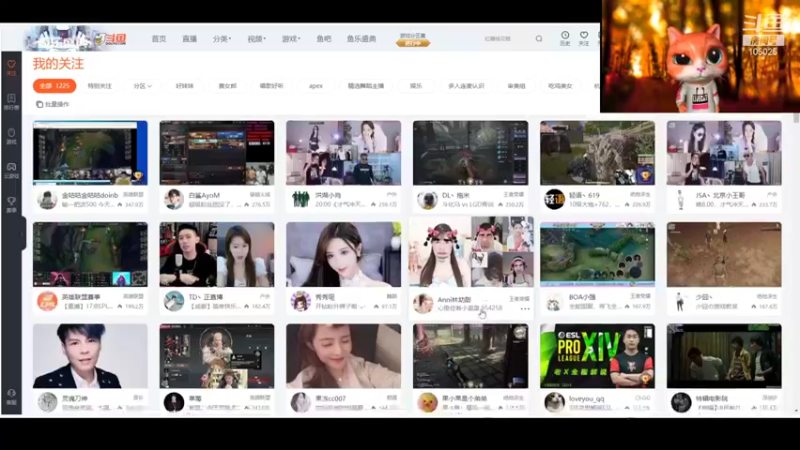Click the duck avatar in bottom row
The height and width of the screenshot is (450, 800).
pos(427,402)
